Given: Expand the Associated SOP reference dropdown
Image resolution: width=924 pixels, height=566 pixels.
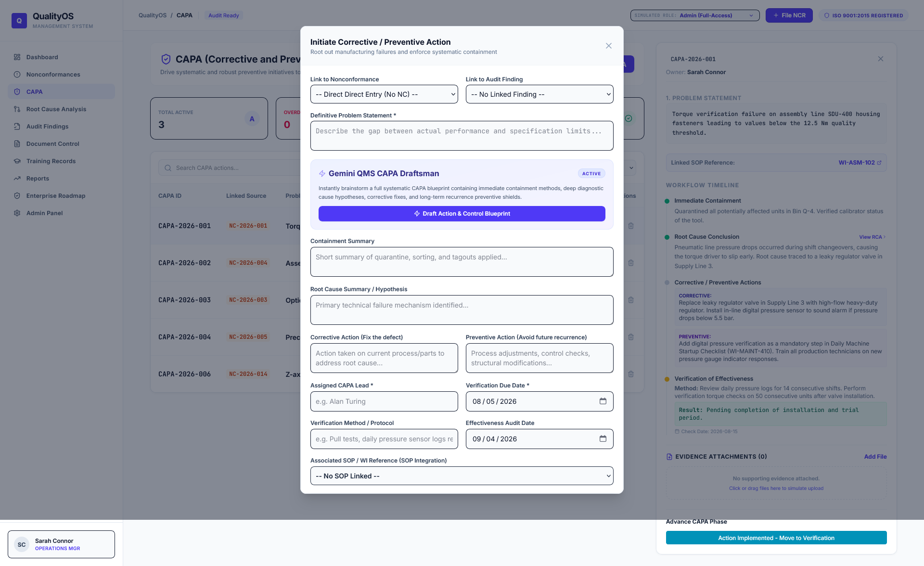Looking at the screenshot, I should click(x=462, y=476).
